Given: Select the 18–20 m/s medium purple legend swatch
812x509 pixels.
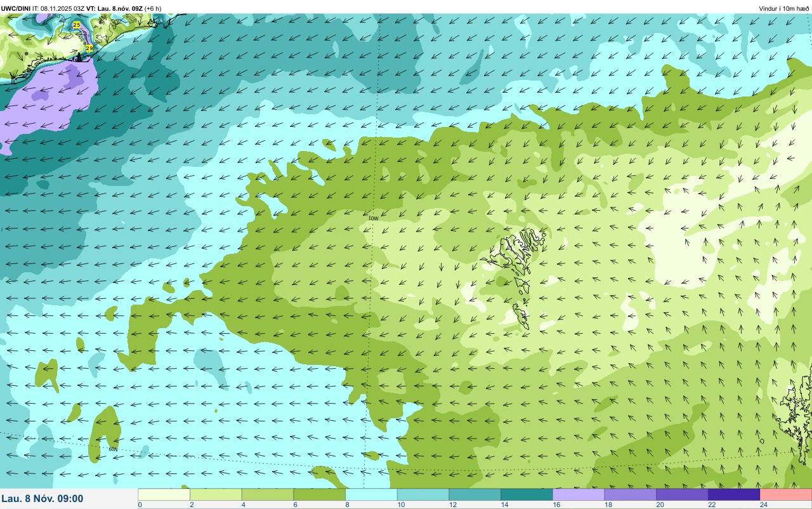Looking at the screenshot, I should (631, 494).
